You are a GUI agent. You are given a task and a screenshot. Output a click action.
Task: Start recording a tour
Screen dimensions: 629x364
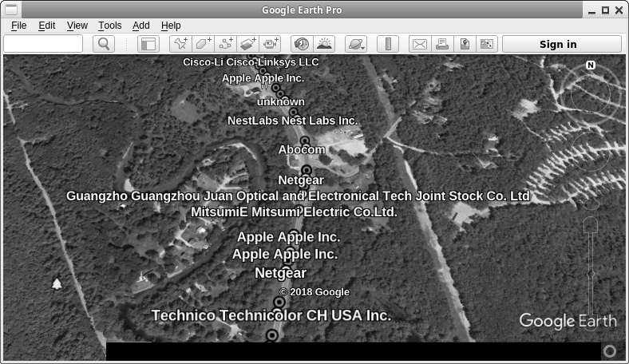coord(271,44)
